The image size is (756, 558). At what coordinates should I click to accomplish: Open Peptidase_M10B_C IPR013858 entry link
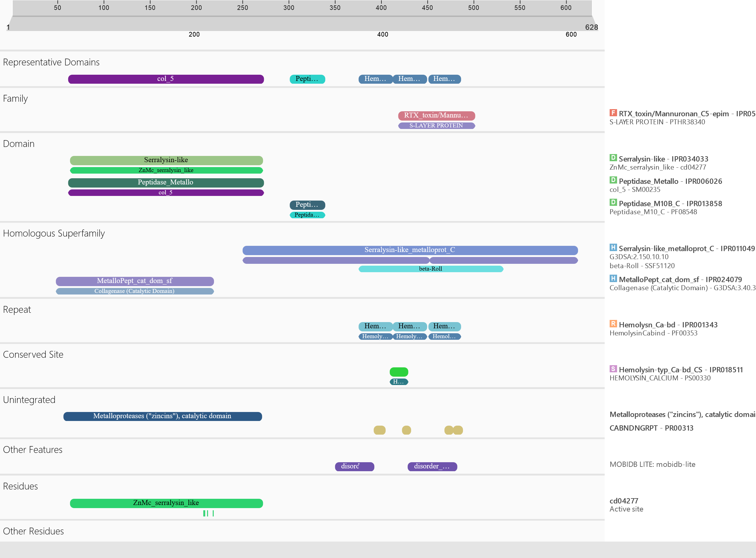click(x=670, y=204)
